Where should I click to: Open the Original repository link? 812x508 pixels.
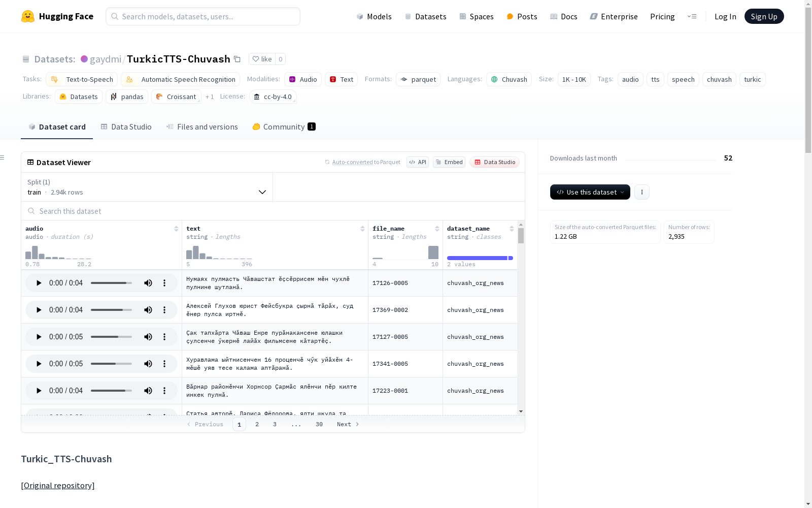coord(58,485)
